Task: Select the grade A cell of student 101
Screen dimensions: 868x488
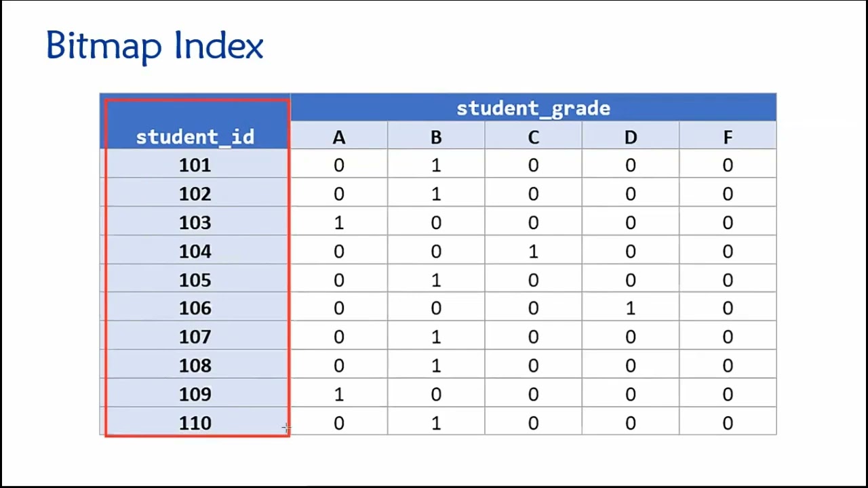Action: [339, 165]
